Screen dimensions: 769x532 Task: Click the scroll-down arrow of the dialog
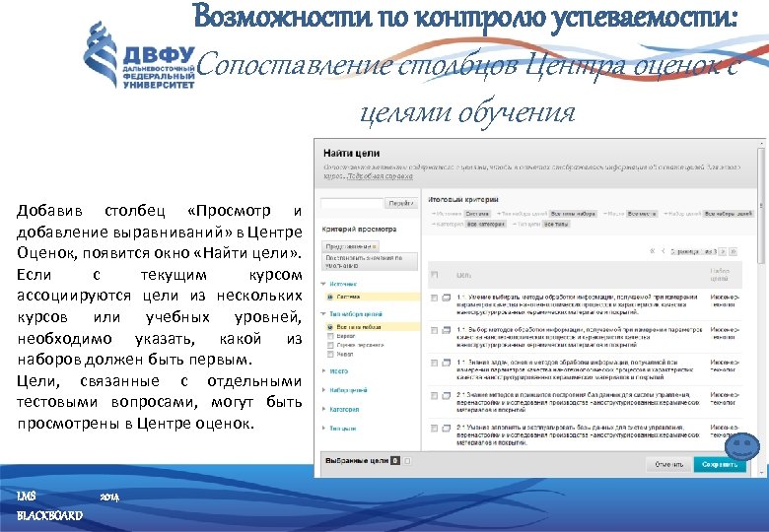[x=761, y=473]
